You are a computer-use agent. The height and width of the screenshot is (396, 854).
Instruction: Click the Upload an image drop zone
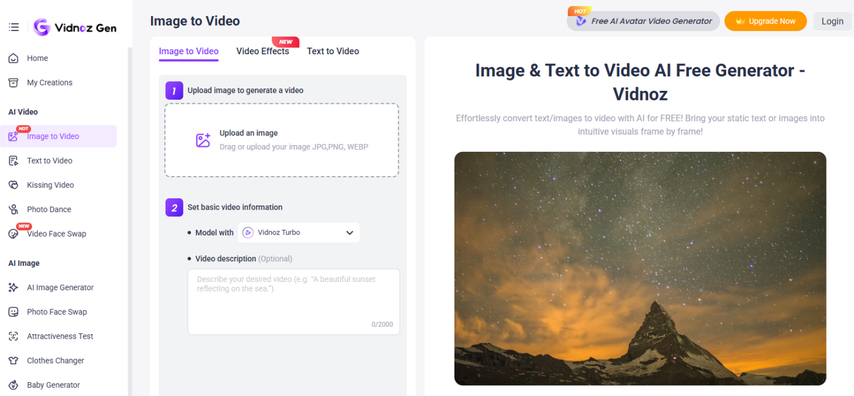pyautogui.click(x=282, y=140)
